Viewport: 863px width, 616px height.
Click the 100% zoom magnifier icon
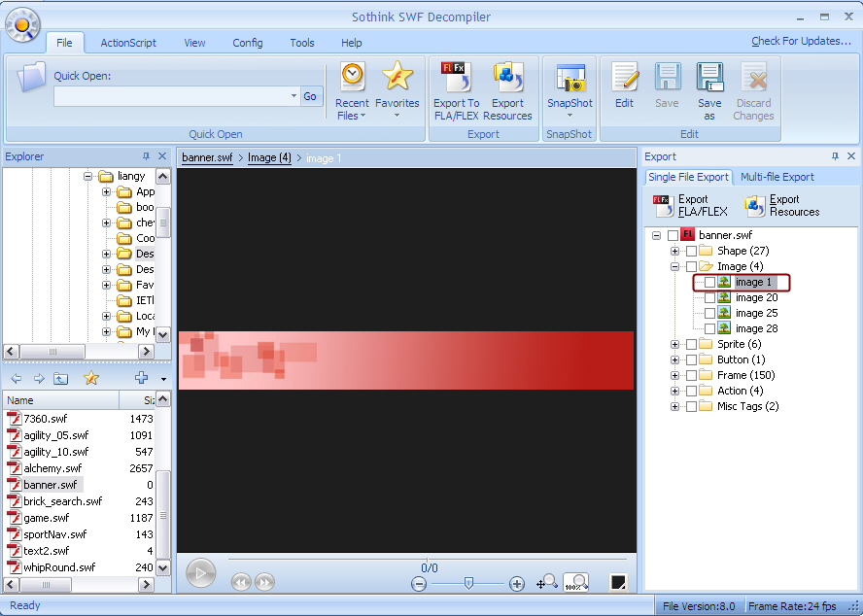pyautogui.click(x=575, y=583)
